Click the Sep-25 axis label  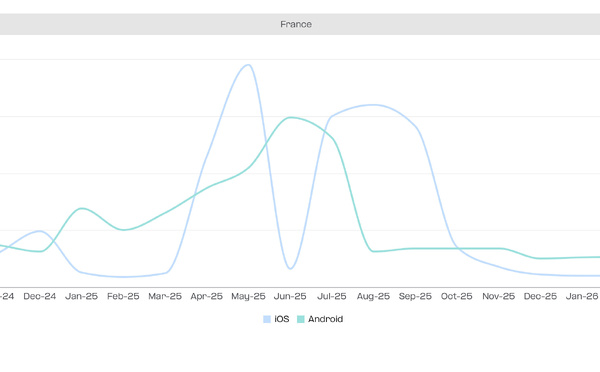click(x=415, y=296)
